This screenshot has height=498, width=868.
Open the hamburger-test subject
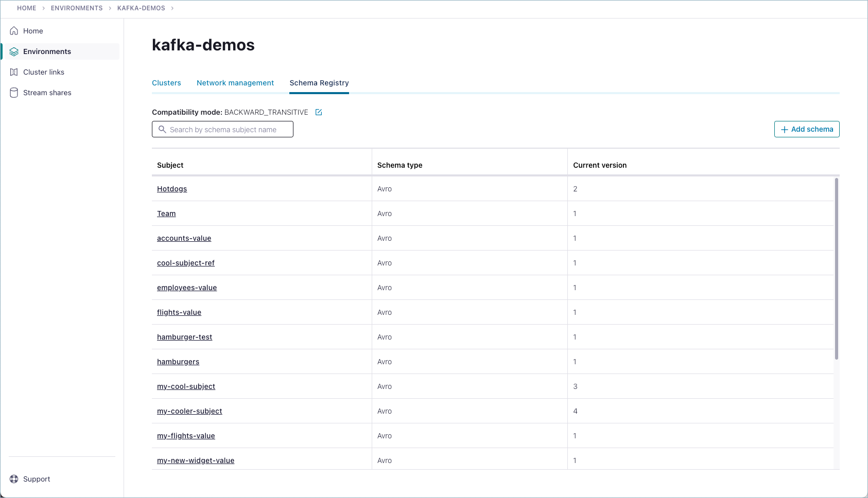pyautogui.click(x=184, y=337)
